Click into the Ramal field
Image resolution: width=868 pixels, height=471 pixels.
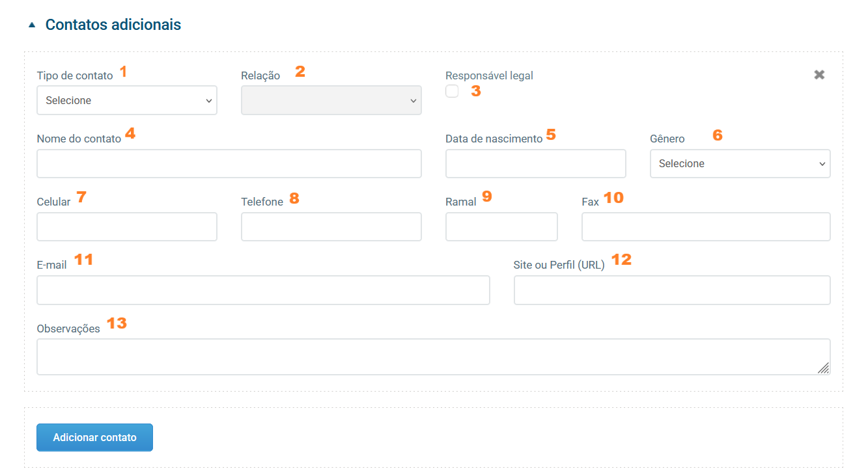point(502,226)
